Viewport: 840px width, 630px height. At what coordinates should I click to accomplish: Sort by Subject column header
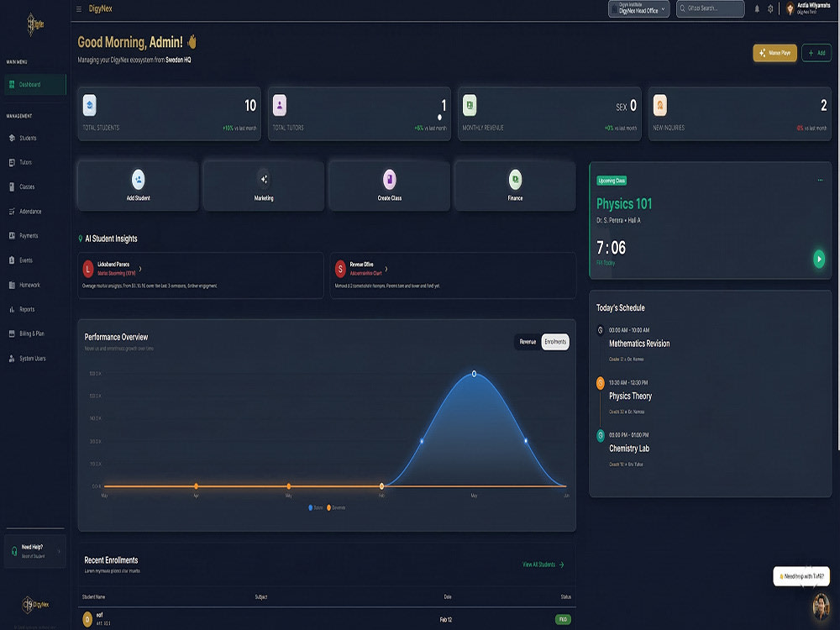point(261,596)
